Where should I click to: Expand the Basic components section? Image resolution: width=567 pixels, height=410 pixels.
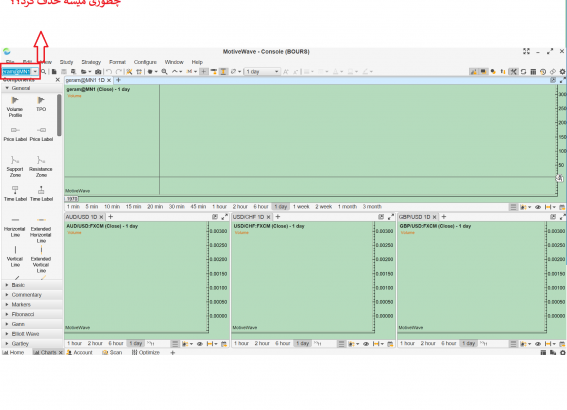[32, 285]
